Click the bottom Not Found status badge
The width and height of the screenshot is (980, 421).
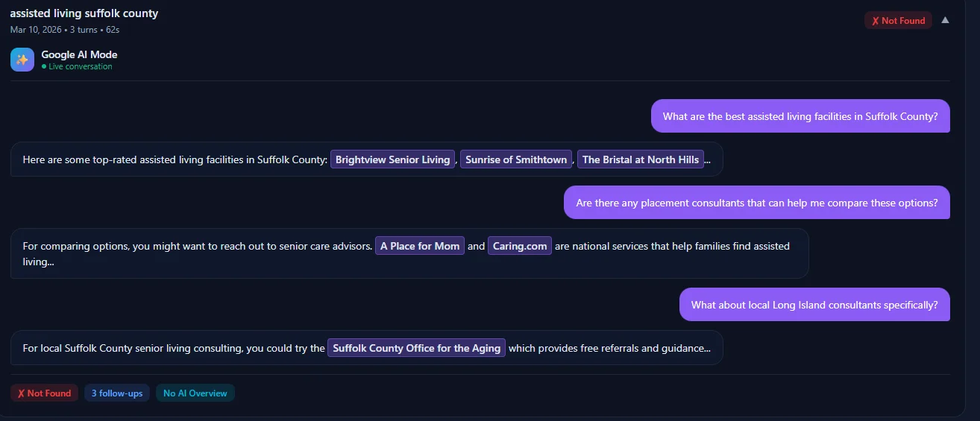click(44, 393)
